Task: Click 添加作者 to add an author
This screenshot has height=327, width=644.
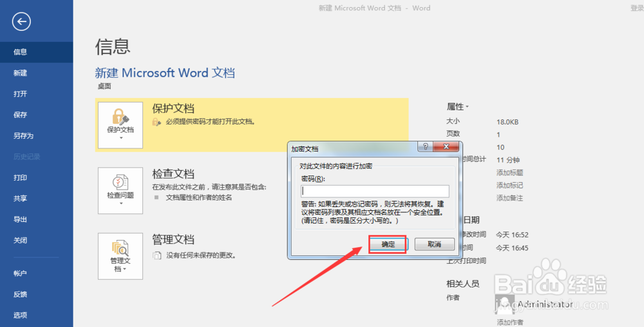Action: [509, 322]
